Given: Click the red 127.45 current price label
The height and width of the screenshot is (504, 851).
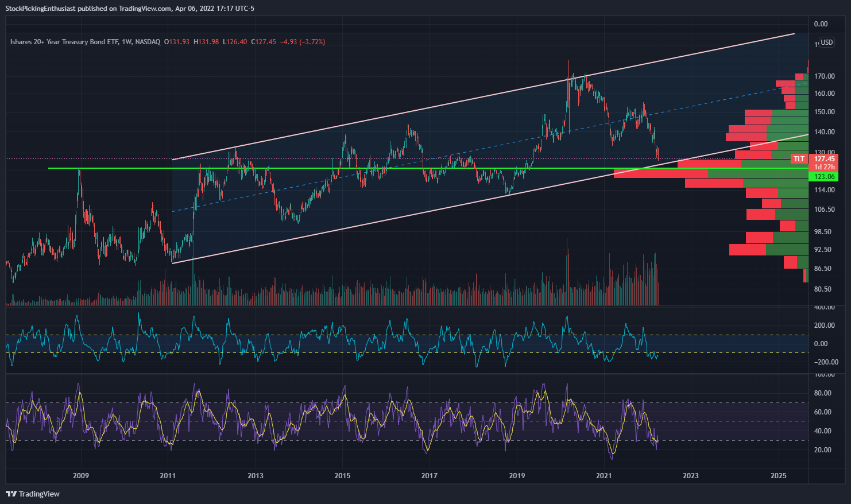Looking at the screenshot, I should click(824, 159).
